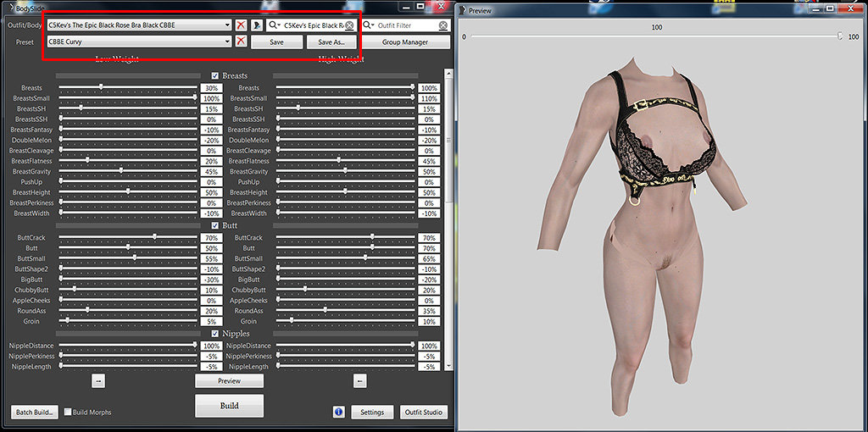Click the high-weight BreastGravity slider thumb

coord(346,170)
